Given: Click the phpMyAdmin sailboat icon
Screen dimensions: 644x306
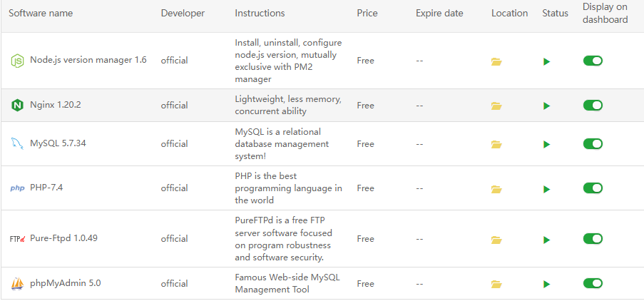Looking at the screenshot, I should tap(17, 284).
